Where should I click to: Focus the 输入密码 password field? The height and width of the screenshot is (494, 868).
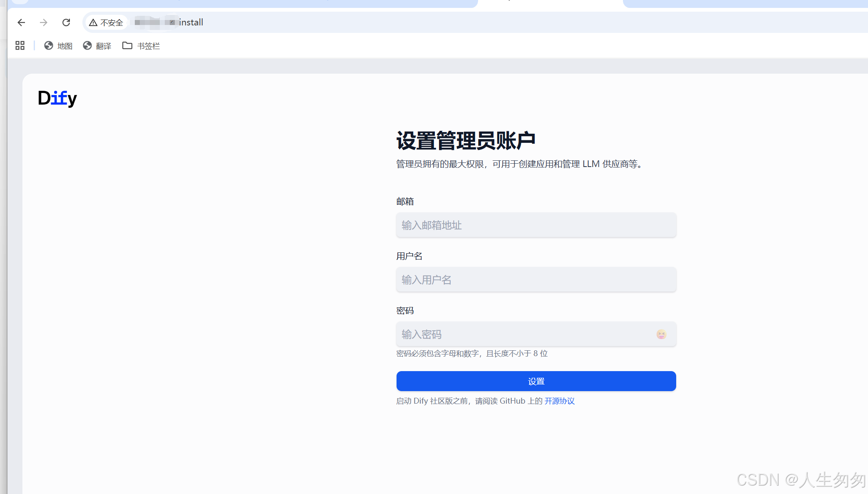coord(536,334)
